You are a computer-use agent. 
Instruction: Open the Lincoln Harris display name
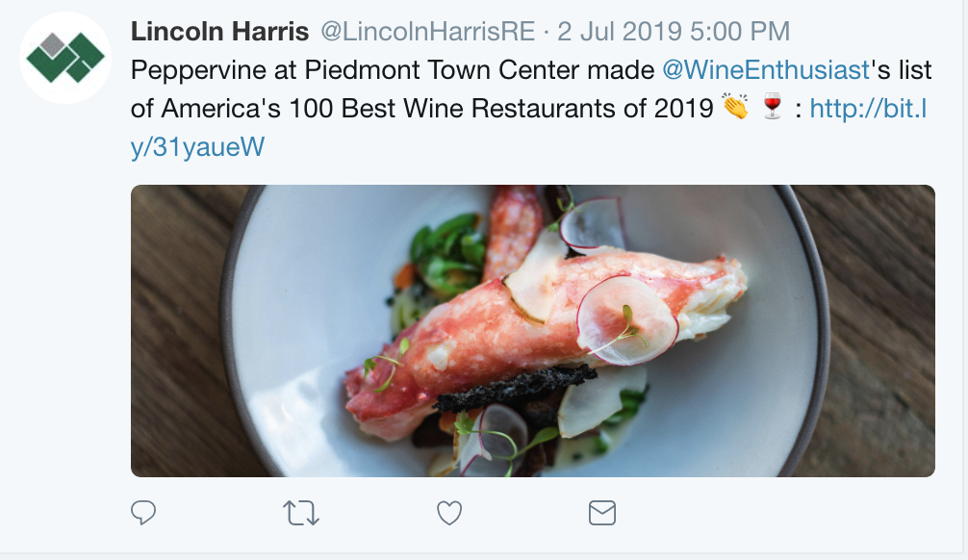point(219,32)
